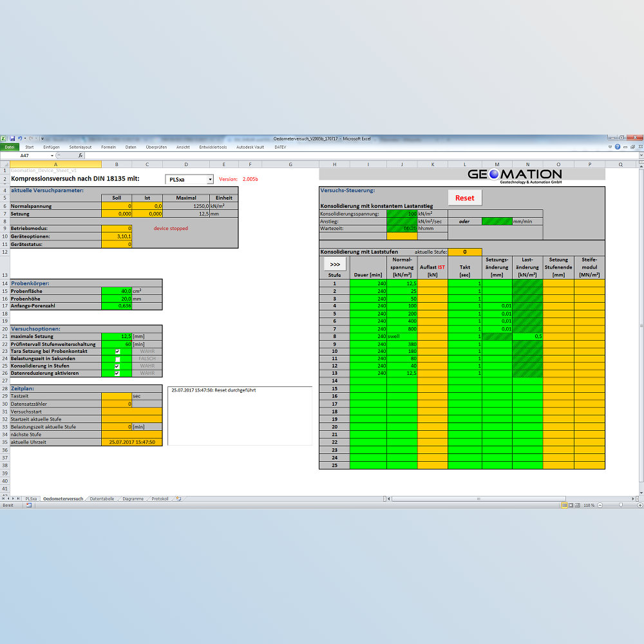The width and height of the screenshot is (644, 644).
Task: Click the zoom out minus icon
Action: coord(600,505)
